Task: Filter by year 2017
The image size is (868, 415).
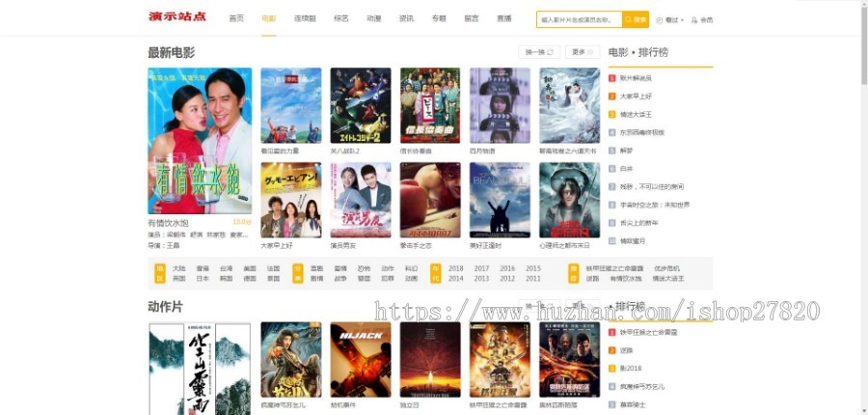Action: 481,268
